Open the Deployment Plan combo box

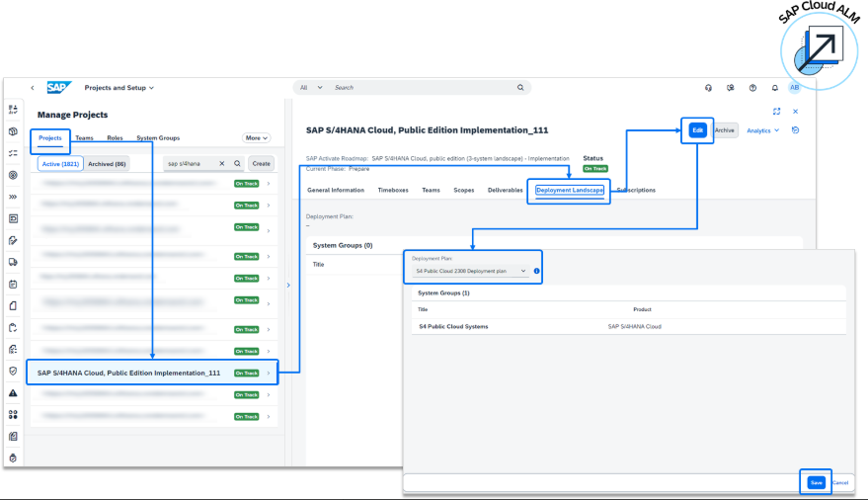[x=470, y=271]
